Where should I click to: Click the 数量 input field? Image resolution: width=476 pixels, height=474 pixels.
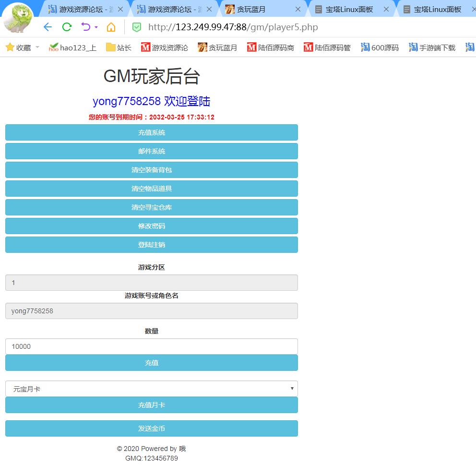click(151, 346)
